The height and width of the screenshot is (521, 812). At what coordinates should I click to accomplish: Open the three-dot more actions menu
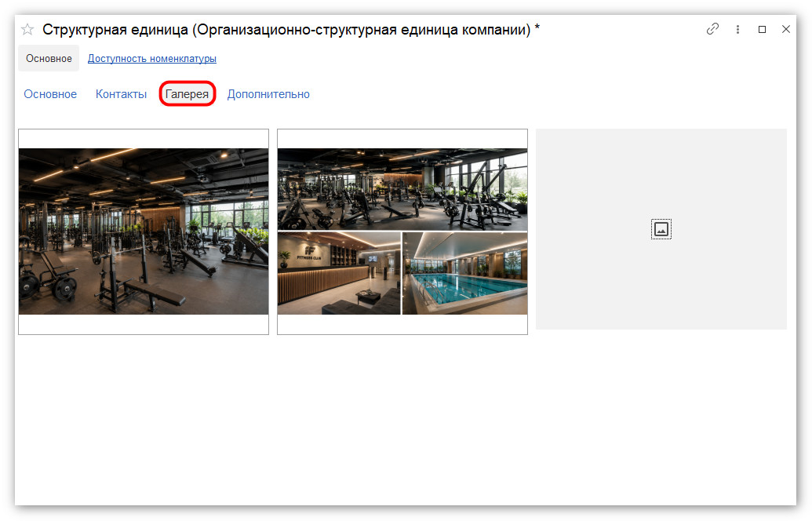click(x=737, y=30)
